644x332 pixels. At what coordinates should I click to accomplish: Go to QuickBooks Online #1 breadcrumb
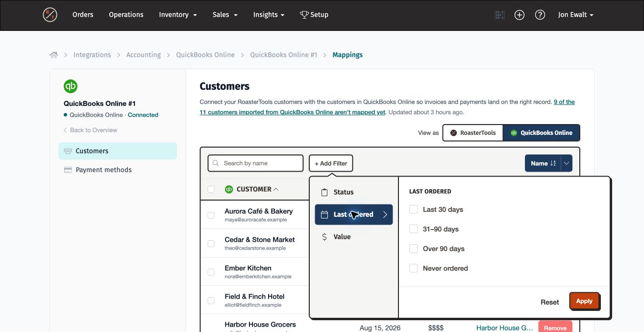click(x=284, y=55)
